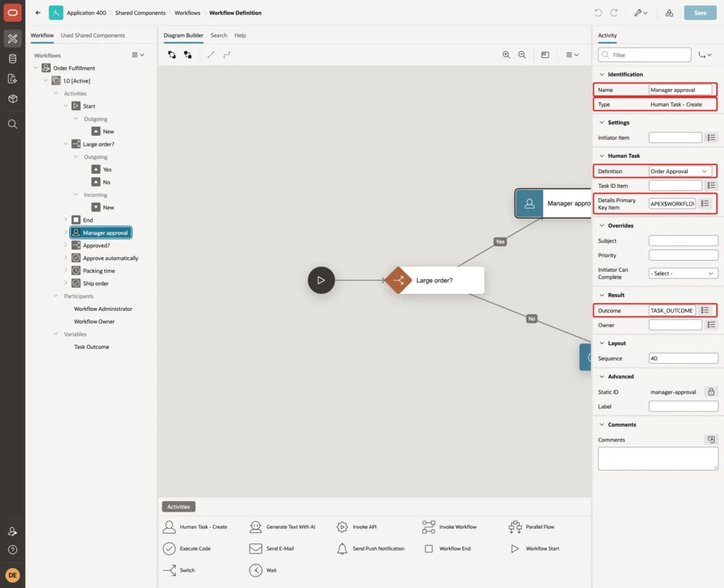Select Human Task - Create activity

coord(195,527)
